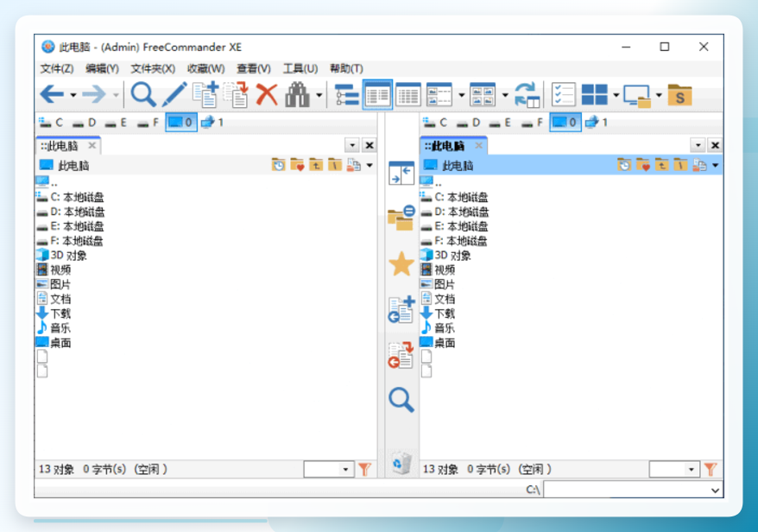Click the right panel network drive 1 button

coord(597,123)
